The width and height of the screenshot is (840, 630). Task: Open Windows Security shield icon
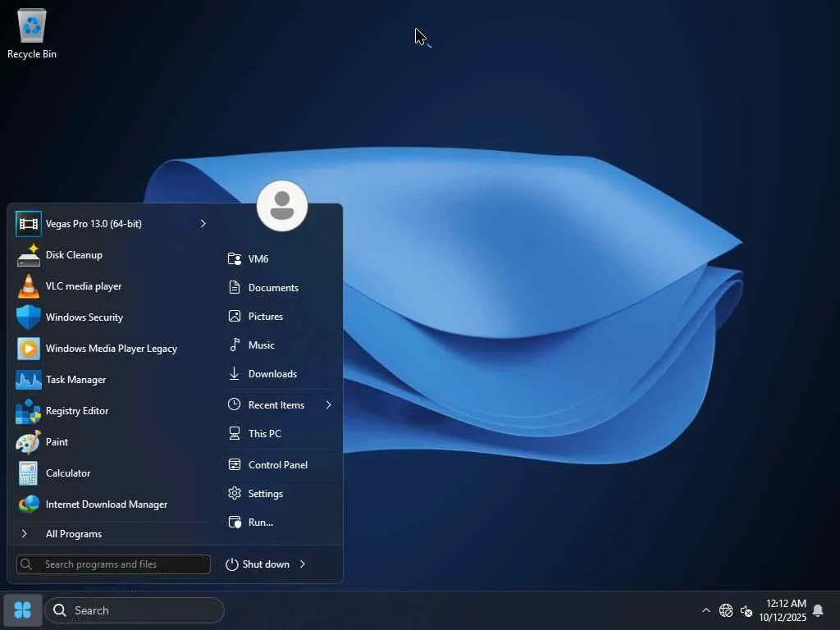[28, 317]
